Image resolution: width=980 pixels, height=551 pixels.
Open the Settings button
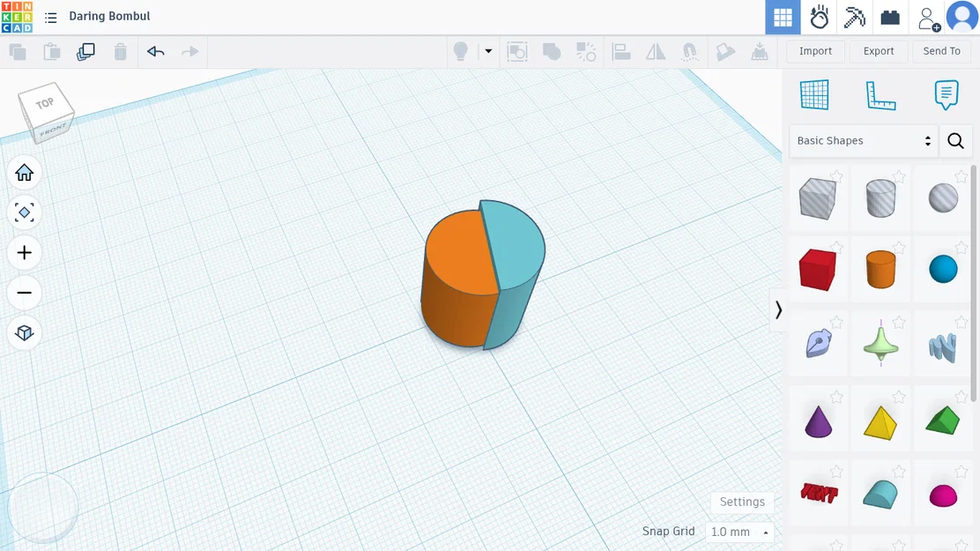[742, 502]
